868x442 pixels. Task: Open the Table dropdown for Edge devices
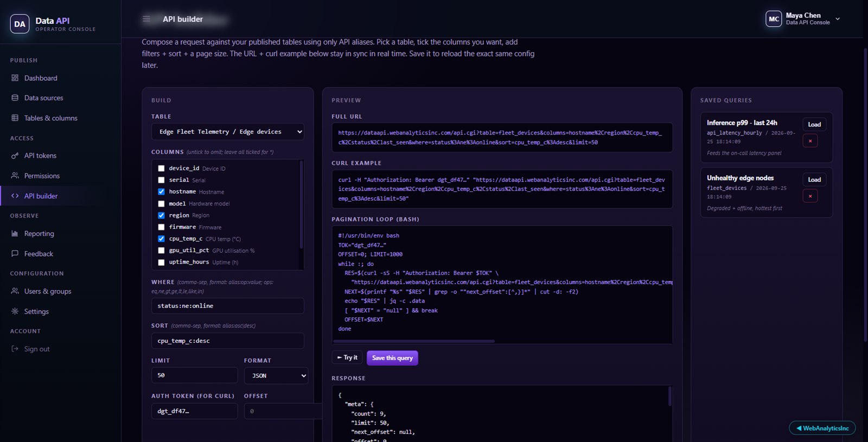[x=227, y=132]
